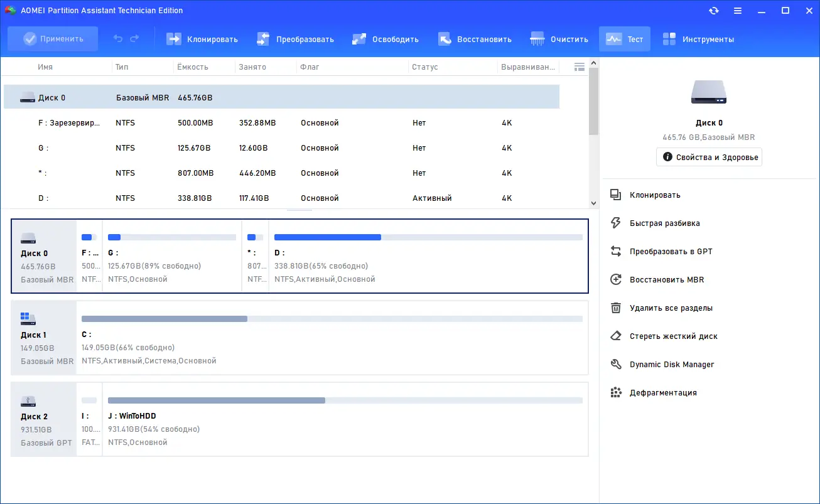Open the Преобразовать toolbar tool
This screenshot has width=820, height=504.
(x=295, y=39)
